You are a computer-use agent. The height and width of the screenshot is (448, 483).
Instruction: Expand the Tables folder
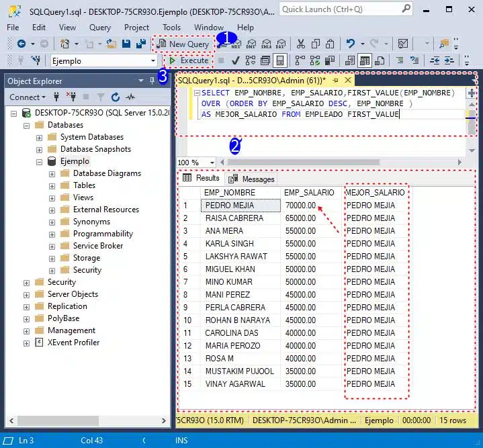point(52,186)
